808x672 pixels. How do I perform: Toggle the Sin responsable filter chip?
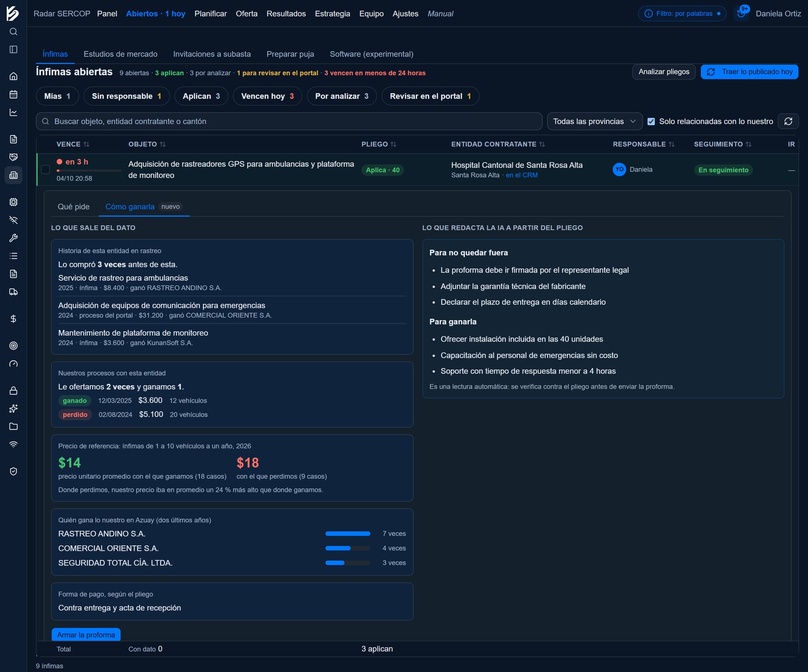(x=127, y=96)
